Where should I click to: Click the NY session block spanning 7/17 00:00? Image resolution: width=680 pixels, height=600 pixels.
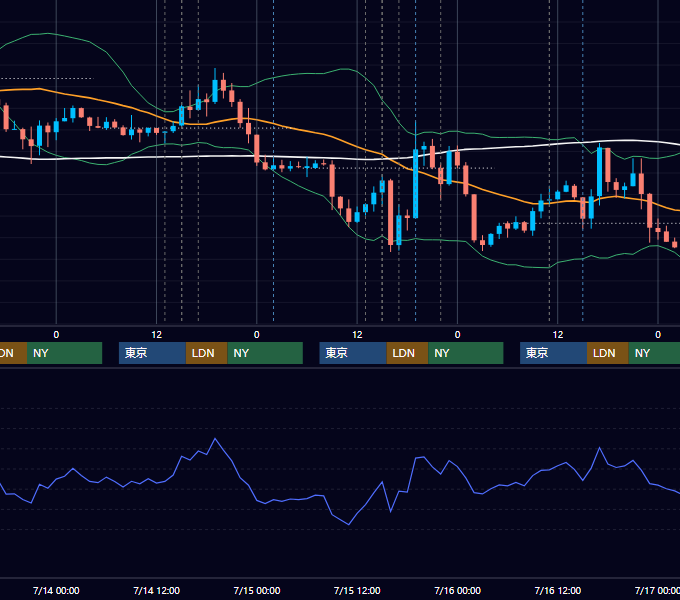coord(654,353)
